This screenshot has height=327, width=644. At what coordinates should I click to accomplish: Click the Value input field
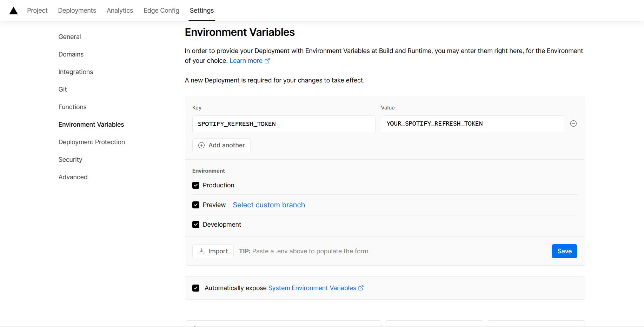tap(472, 124)
